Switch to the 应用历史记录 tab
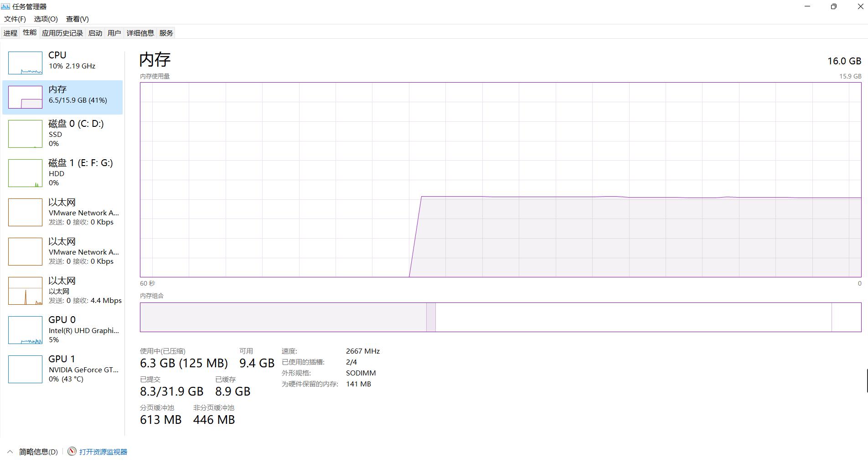This screenshot has height=464, width=868. pos(62,33)
